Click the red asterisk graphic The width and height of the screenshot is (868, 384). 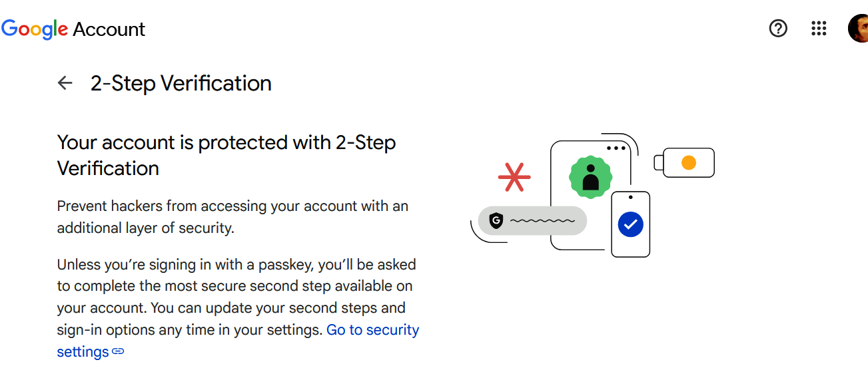click(x=514, y=176)
